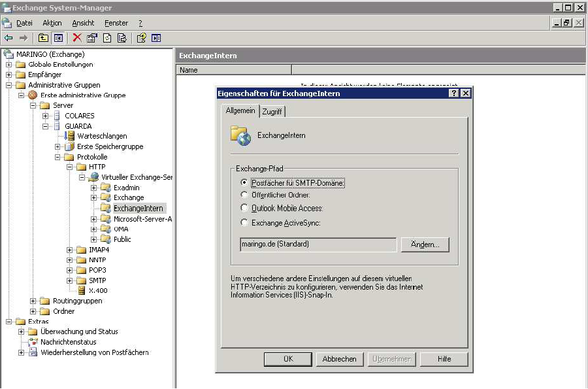The height and width of the screenshot is (389, 588).
Task: Collapse the Administrative Gruppen node
Action: click(x=8, y=85)
